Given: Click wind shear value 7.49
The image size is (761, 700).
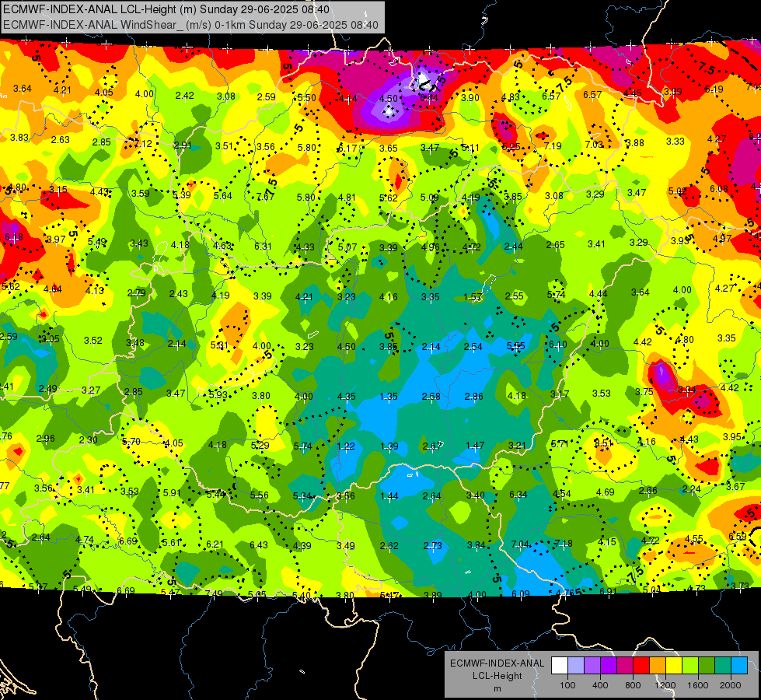Looking at the screenshot, I should click(x=214, y=593).
